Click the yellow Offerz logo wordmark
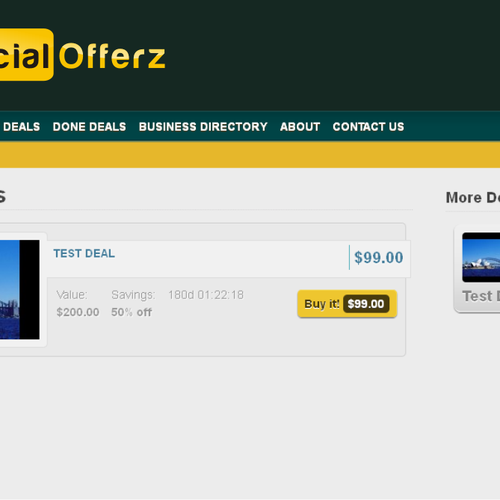The height and width of the screenshot is (500, 500). click(x=112, y=55)
